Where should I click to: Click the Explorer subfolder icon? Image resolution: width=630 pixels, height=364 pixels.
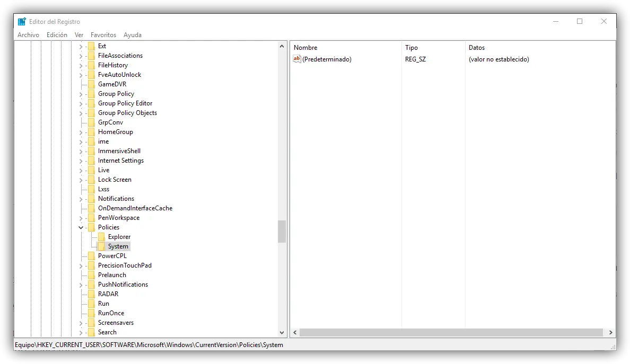point(102,237)
